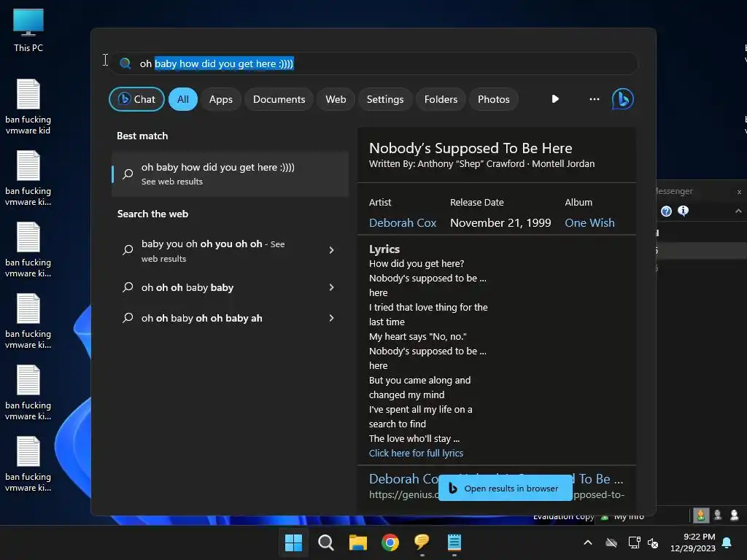Open the clock showing 9:22 PM
747x560 pixels.
click(693, 542)
